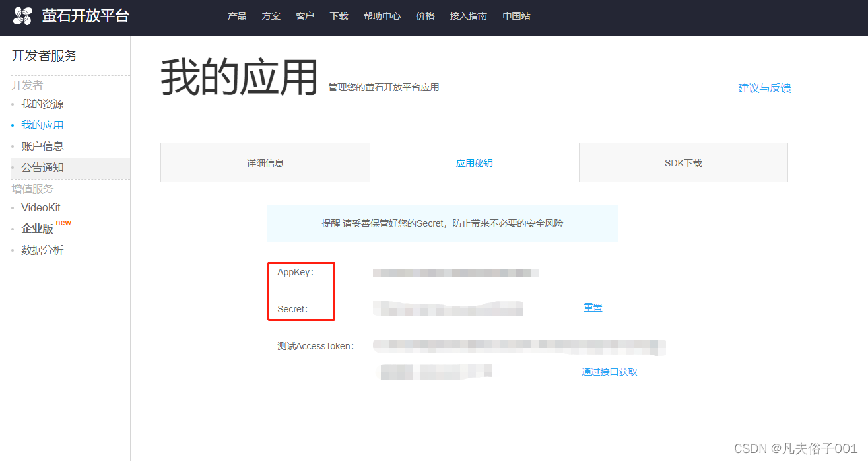The height and width of the screenshot is (461, 868).
Task: Open the 接入指南 navigation link
Action: [469, 16]
